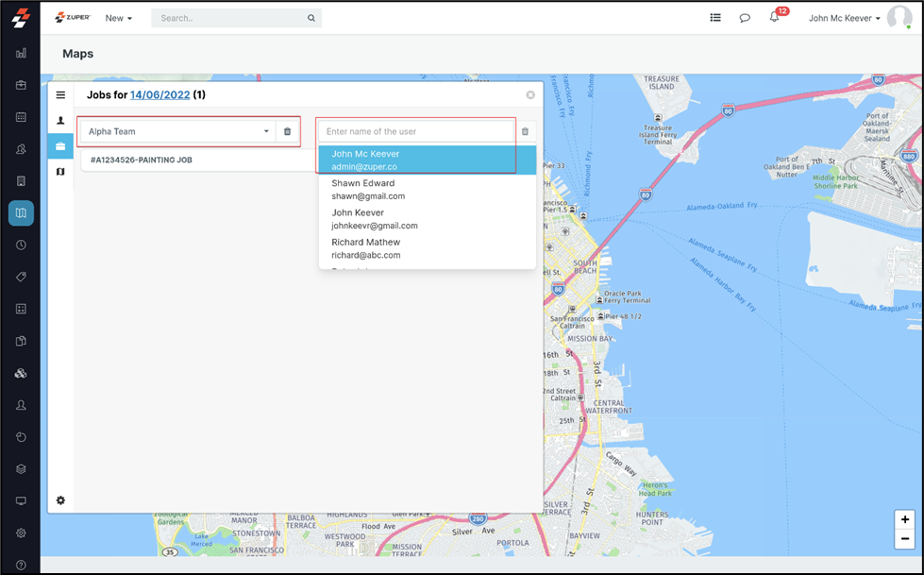This screenshot has width=924, height=575.
Task: Expand the Alpha Team dropdown
Action: point(177,132)
